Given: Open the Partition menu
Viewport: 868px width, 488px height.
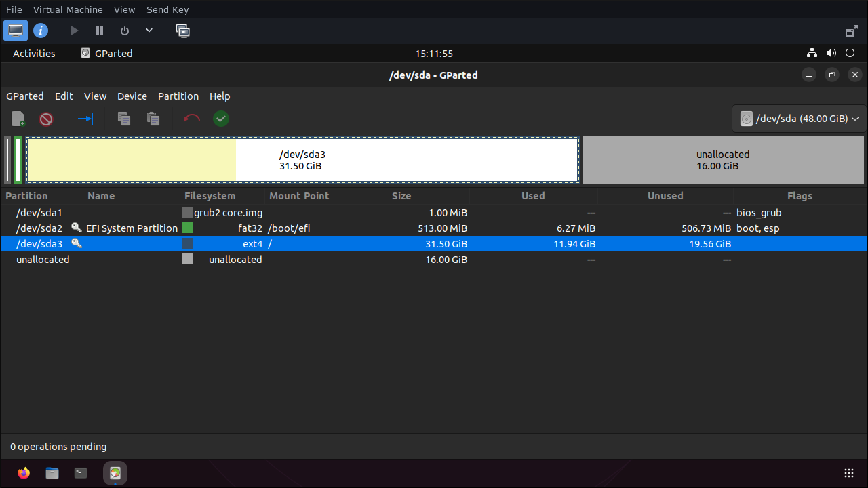Looking at the screenshot, I should pyautogui.click(x=178, y=96).
